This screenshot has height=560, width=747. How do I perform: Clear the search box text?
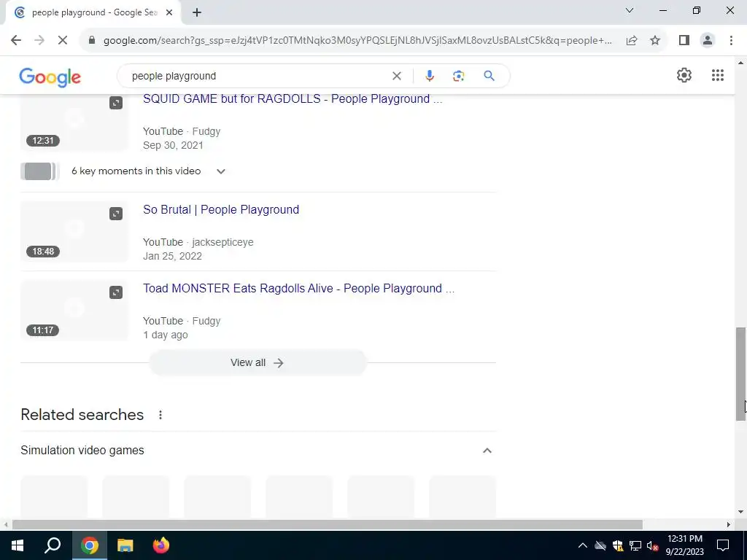(x=396, y=76)
